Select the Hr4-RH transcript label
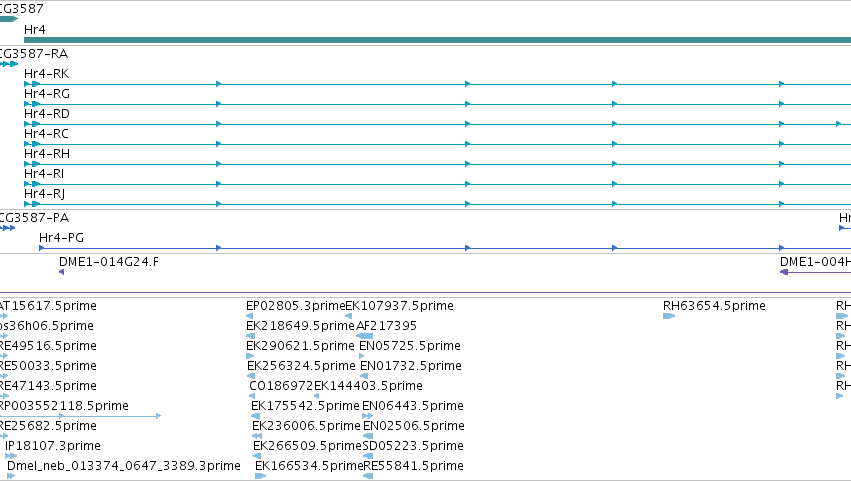The height and width of the screenshot is (481, 851). pos(47,154)
